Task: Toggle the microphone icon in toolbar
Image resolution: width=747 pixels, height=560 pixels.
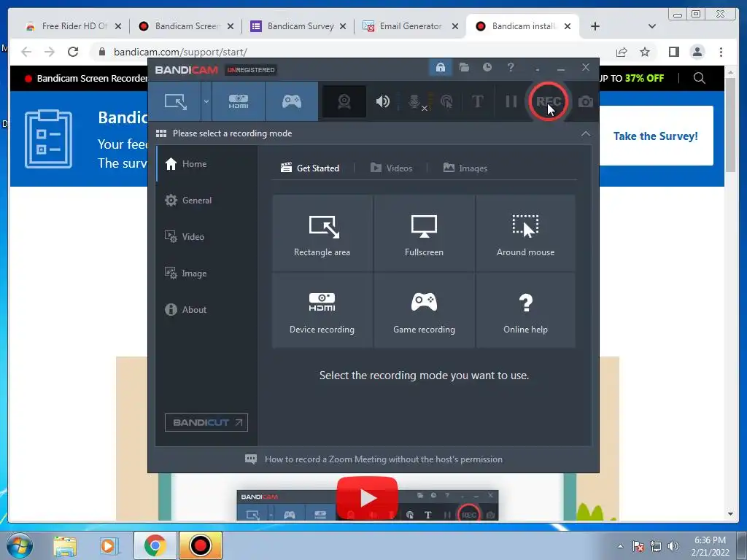Action: click(415, 101)
